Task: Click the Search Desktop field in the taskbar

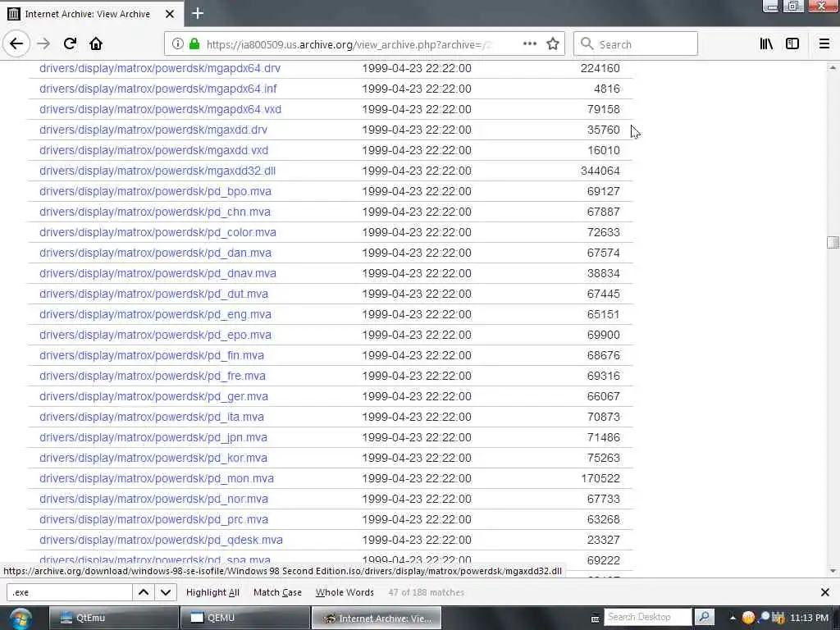Action: (x=648, y=617)
